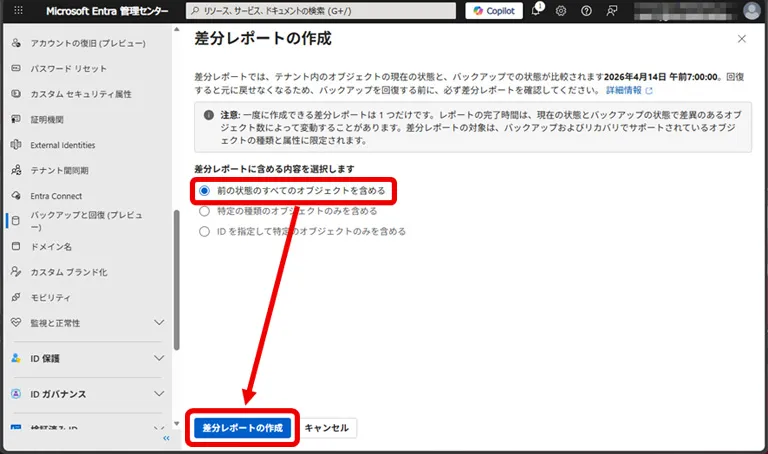This screenshot has height=454, width=768.
Task: Open the feedback icon in header
Action: pos(612,11)
